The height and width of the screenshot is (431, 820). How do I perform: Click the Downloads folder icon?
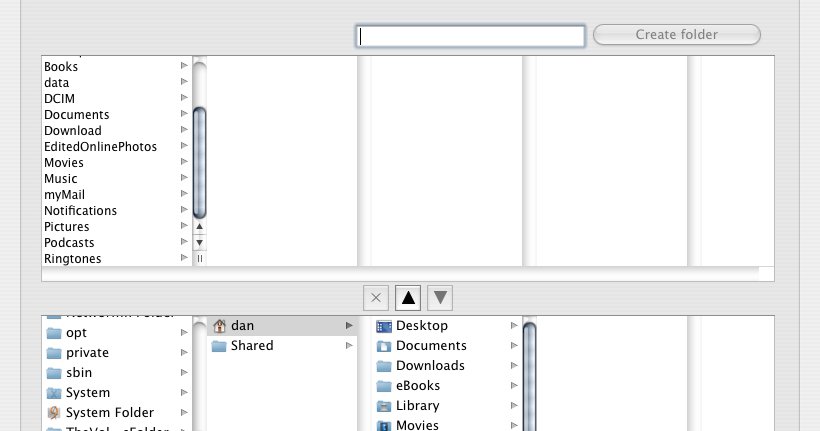click(x=384, y=366)
